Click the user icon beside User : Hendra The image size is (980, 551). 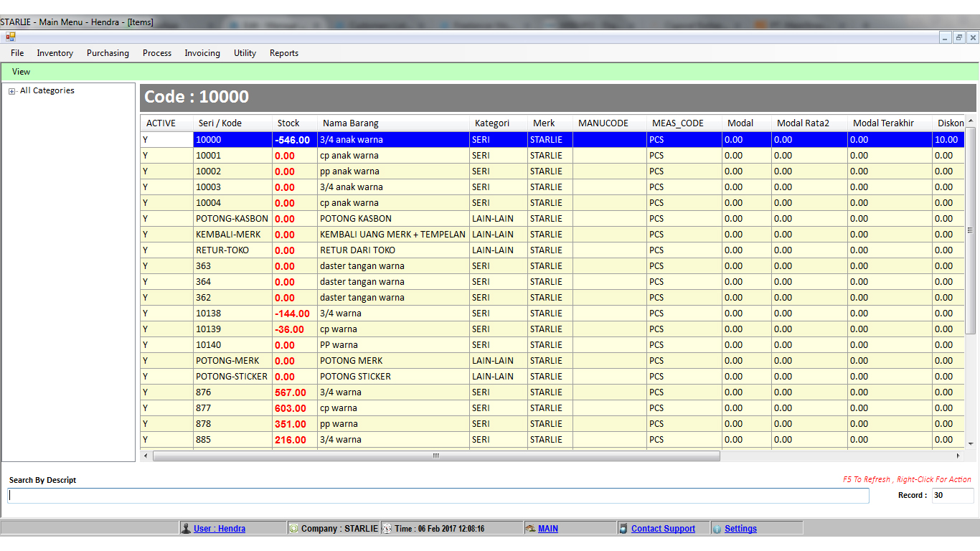click(187, 529)
